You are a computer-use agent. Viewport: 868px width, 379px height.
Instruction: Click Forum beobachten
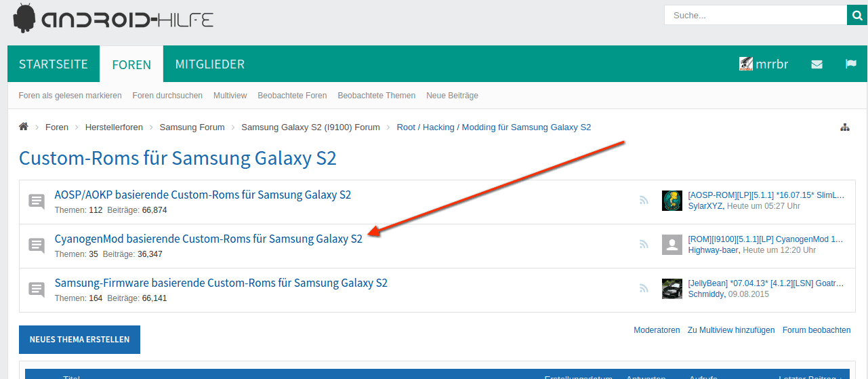click(817, 330)
